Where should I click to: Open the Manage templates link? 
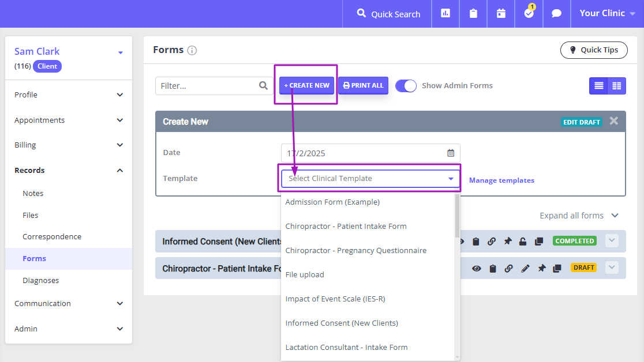click(501, 180)
